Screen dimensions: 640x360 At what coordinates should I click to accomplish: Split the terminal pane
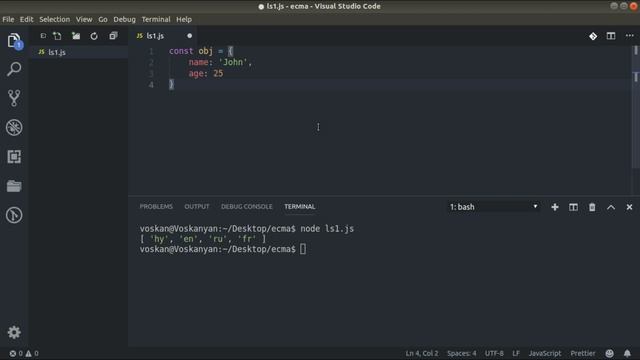coord(573,207)
